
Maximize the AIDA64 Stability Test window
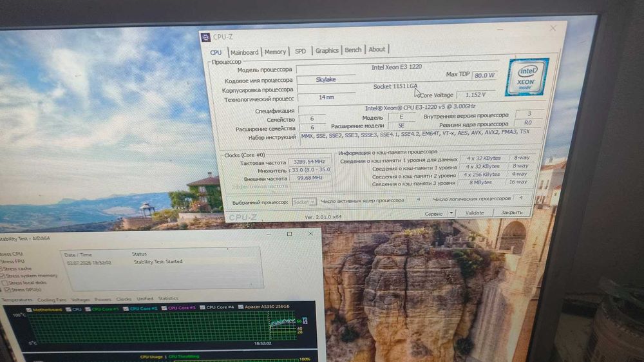(x=290, y=234)
